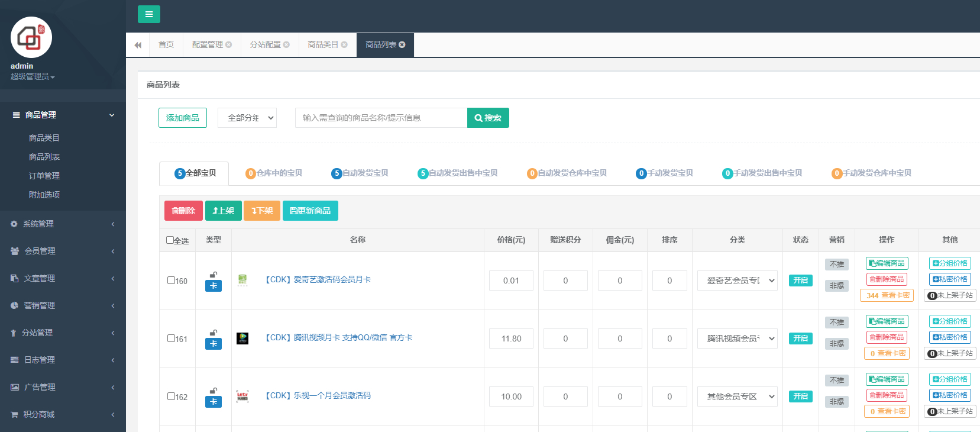
Task: Toggle the 开启 status switch for product 162
Action: pos(801,396)
